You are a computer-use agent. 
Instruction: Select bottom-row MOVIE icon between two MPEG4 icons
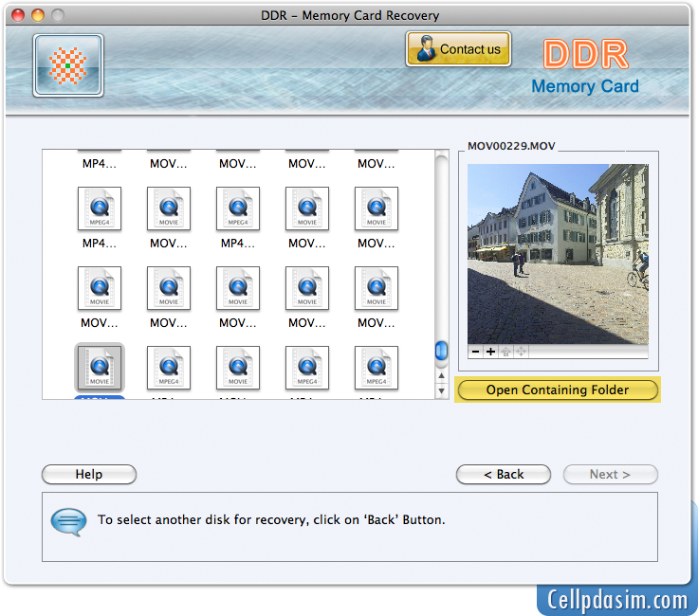[238, 368]
